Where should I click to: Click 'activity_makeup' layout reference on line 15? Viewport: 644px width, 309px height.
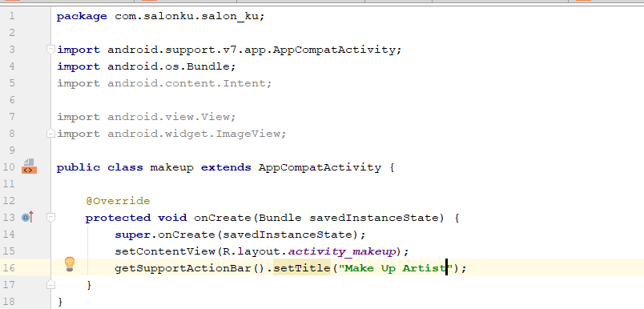pyautogui.click(x=341, y=251)
